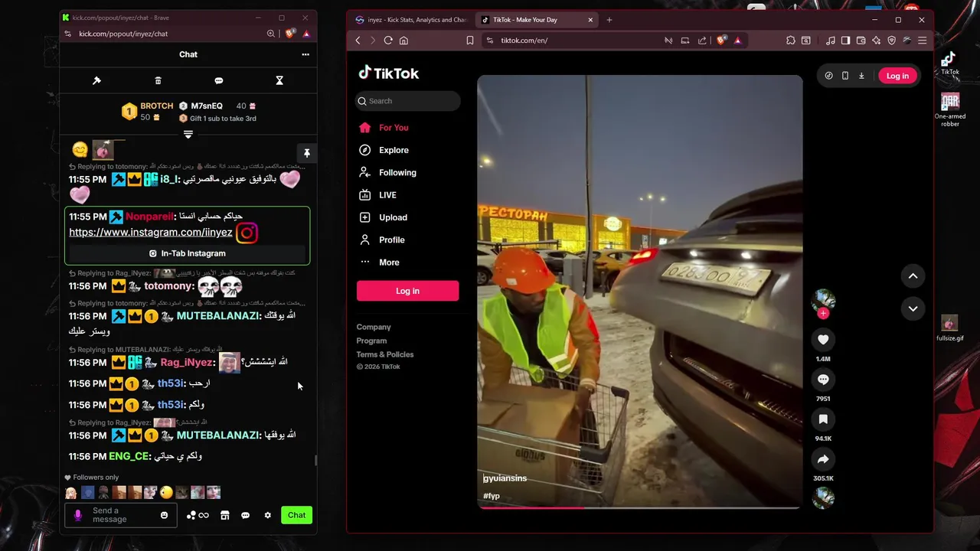Go to next video with down arrow

(x=913, y=308)
